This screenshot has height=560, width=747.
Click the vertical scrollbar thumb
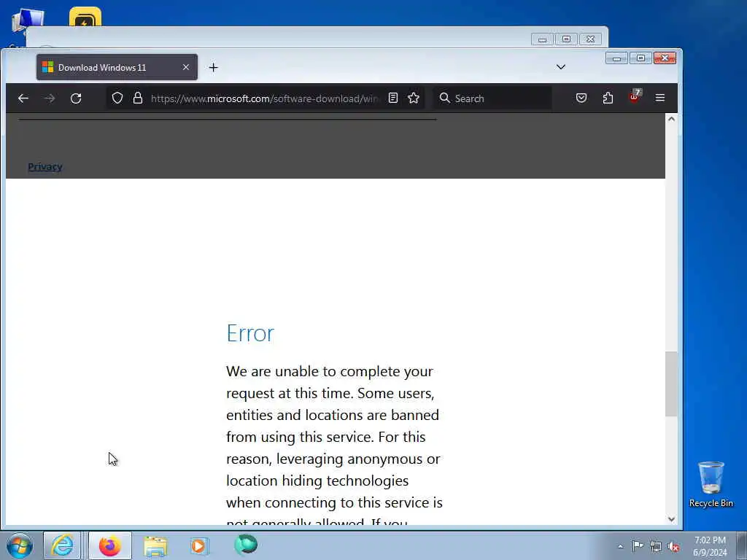point(671,384)
